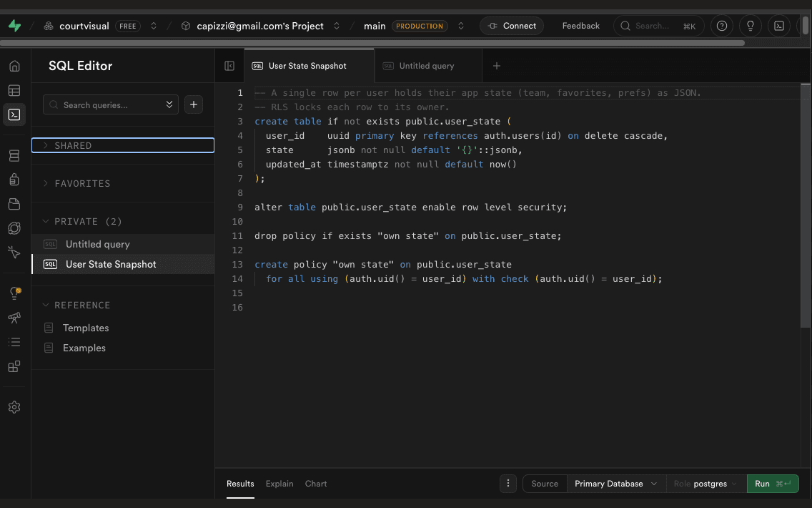This screenshot has height=508, width=812.
Task: Click the Search queries input field
Action: (x=111, y=104)
